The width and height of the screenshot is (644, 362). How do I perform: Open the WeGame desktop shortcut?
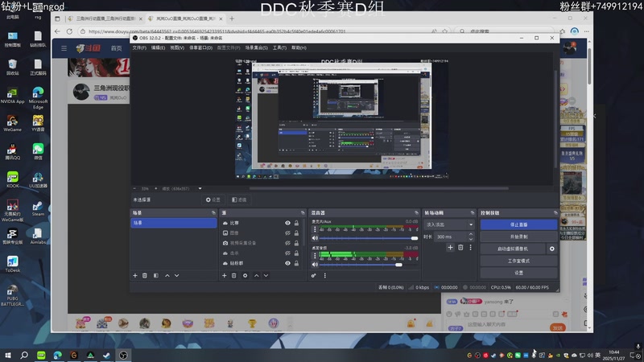pos(12,124)
